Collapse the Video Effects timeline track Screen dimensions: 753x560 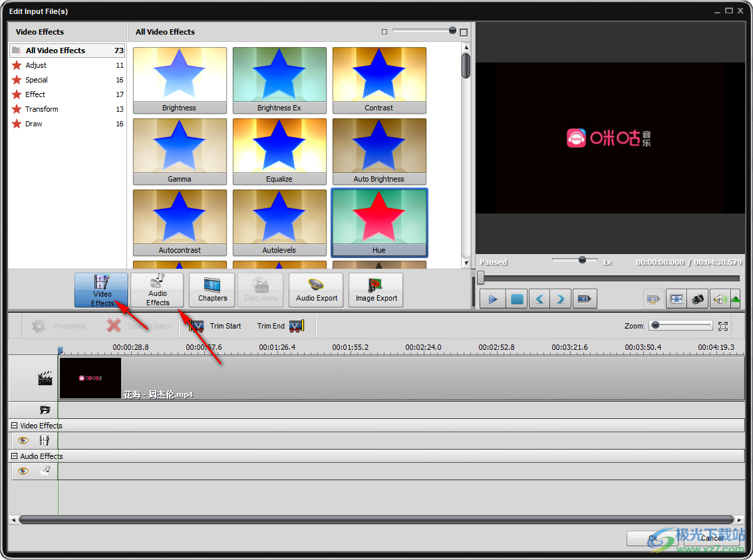[15, 426]
